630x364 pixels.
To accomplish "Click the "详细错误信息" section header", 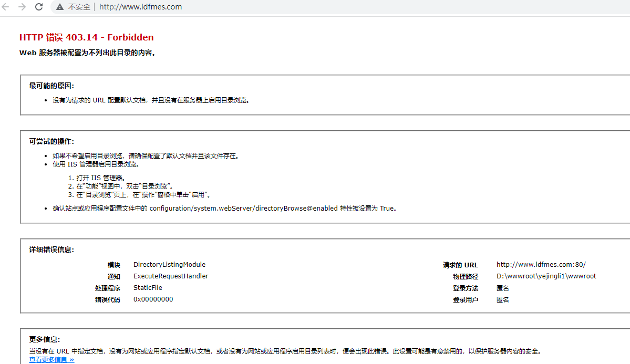I will tap(50, 249).
